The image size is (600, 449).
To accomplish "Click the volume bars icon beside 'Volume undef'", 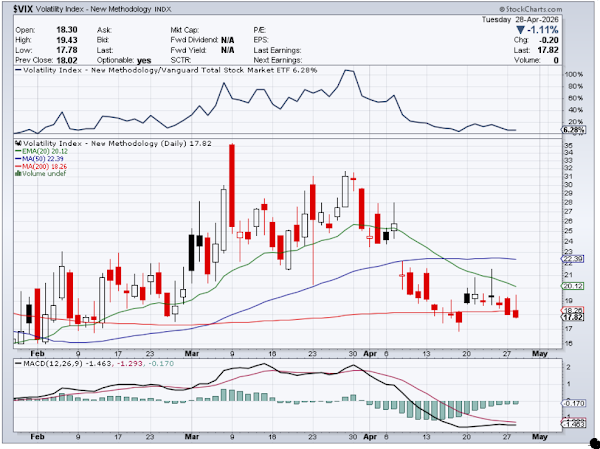I will pyautogui.click(x=18, y=173).
